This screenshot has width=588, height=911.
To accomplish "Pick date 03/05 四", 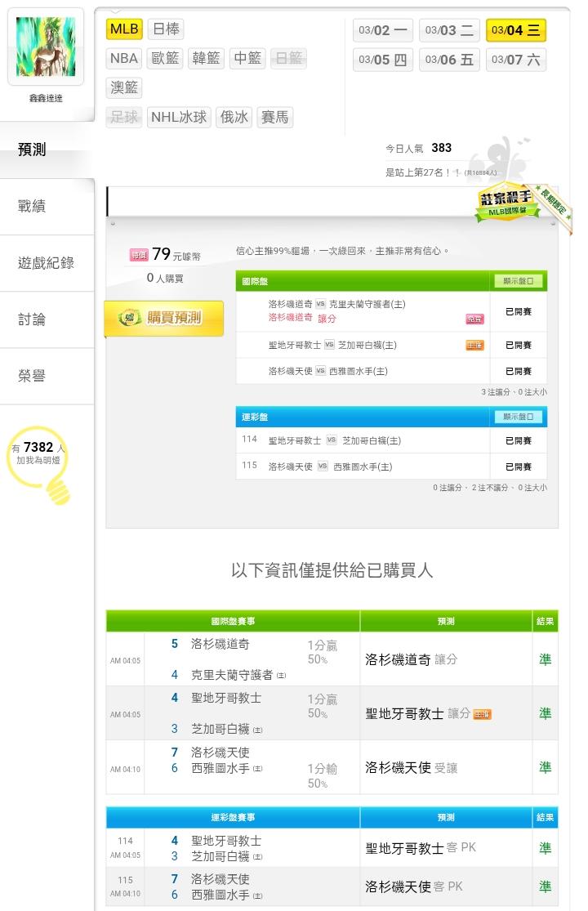I will (x=382, y=60).
